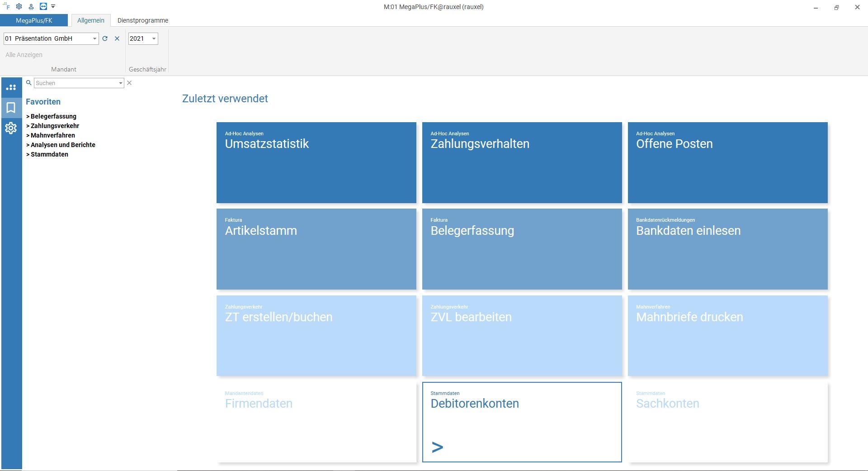Switch to the Dienstprogramme ribbon tab

tap(143, 20)
